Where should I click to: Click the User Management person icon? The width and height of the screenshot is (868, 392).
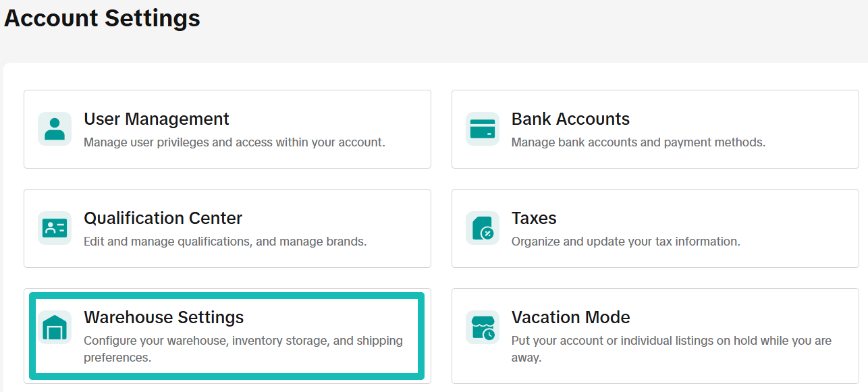click(54, 128)
